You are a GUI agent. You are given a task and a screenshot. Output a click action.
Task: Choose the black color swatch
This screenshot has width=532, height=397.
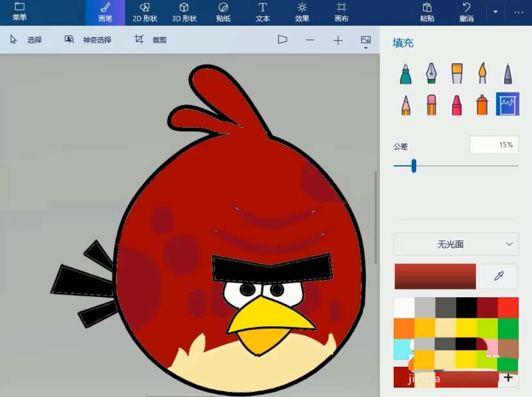click(466, 308)
